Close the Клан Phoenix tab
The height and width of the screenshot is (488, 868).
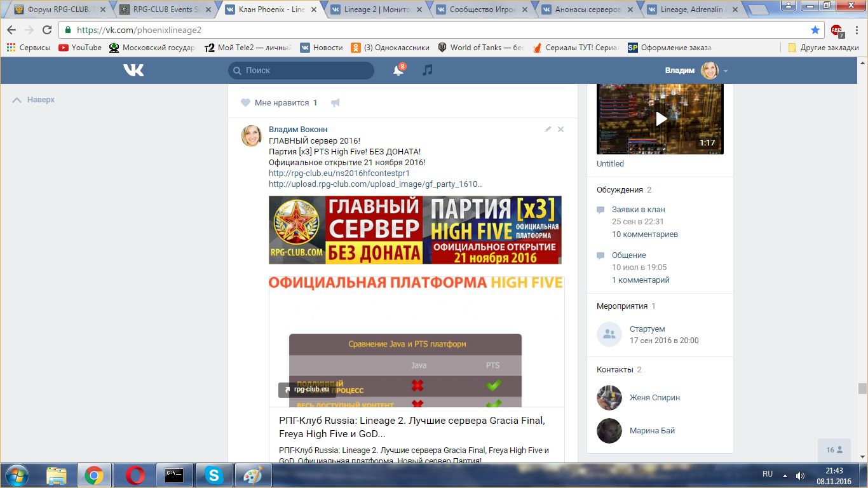[313, 10]
